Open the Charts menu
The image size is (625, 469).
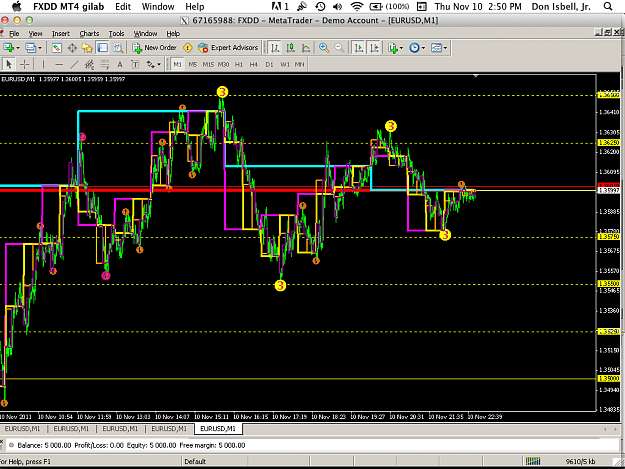(x=89, y=33)
